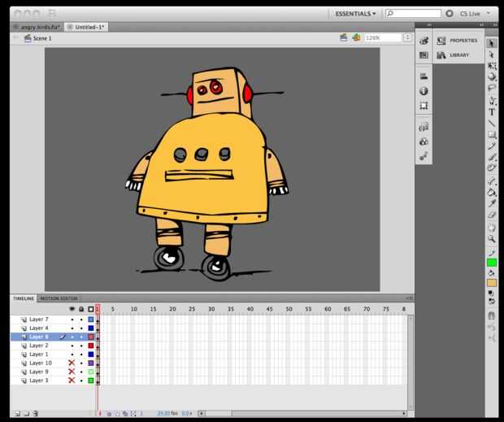This screenshot has width=504, height=422.
Task: Open the collapsed Swatches panel icon
Action: (424, 55)
